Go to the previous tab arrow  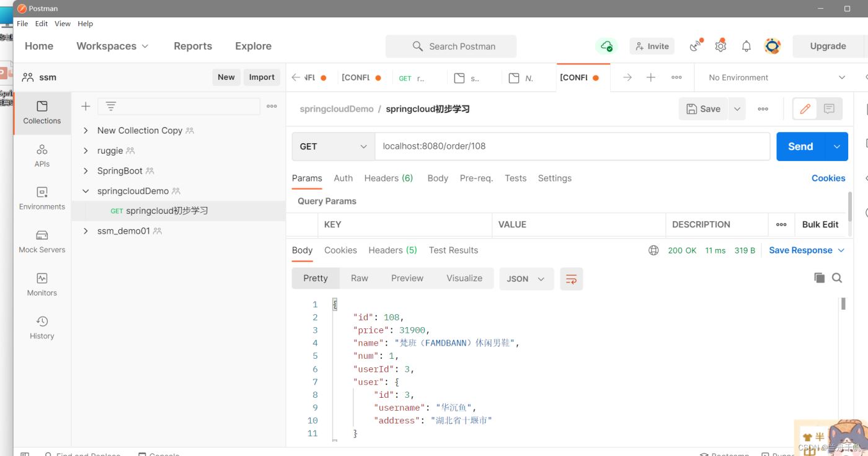pyautogui.click(x=296, y=77)
